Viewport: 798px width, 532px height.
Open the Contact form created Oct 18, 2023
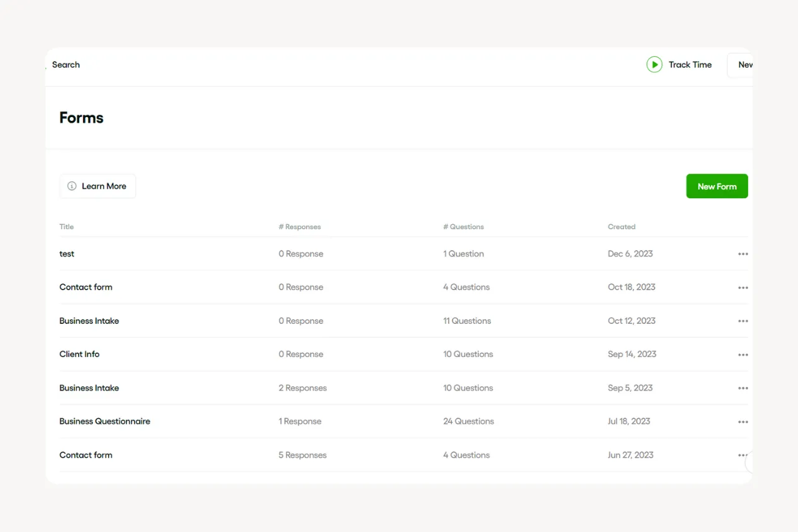86,287
